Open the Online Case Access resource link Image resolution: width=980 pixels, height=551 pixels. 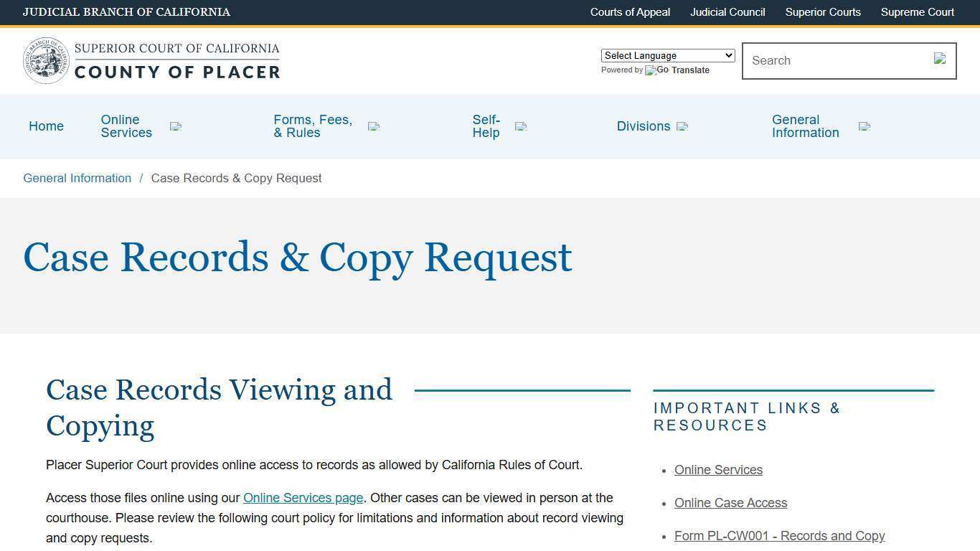point(730,503)
